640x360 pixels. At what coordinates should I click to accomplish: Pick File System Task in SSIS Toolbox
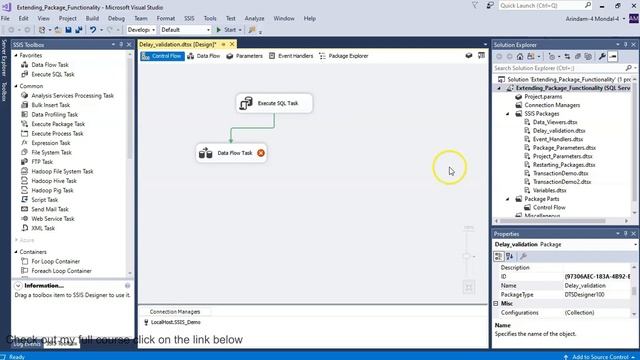pos(51,152)
